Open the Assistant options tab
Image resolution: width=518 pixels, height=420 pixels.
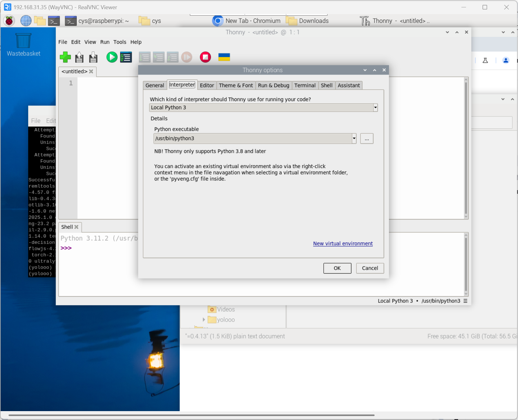click(349, 85)
